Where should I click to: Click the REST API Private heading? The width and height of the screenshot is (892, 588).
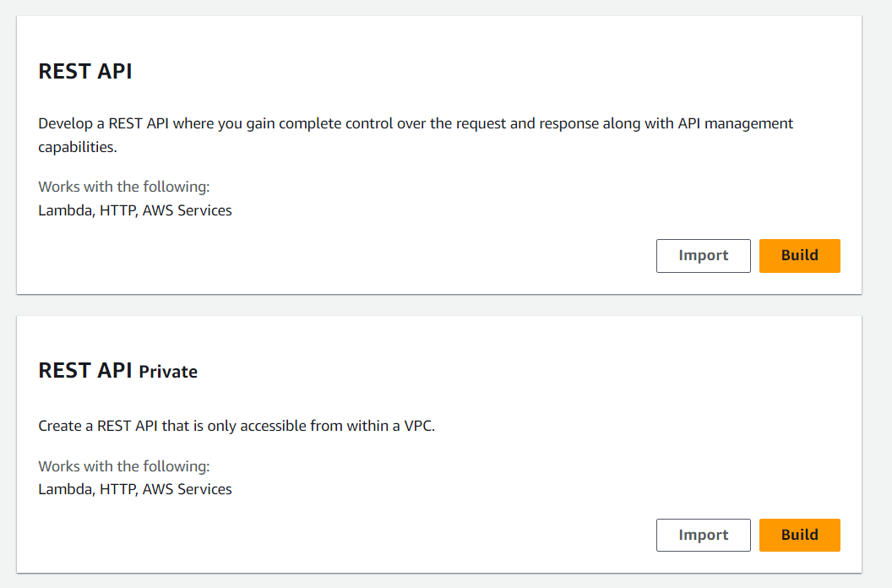tap(117, 371)
